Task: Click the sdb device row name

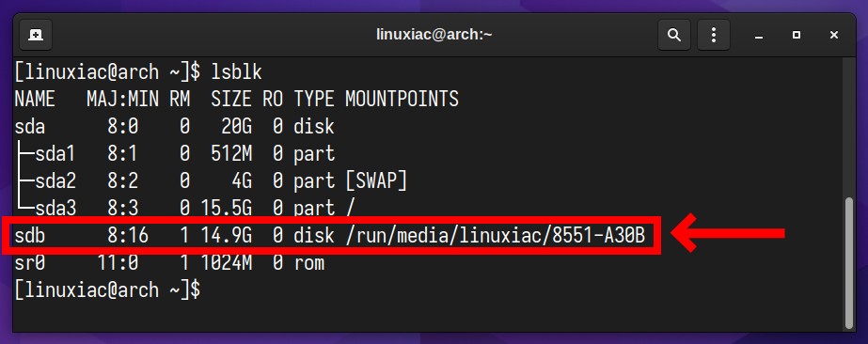Action: click(30, 236)
